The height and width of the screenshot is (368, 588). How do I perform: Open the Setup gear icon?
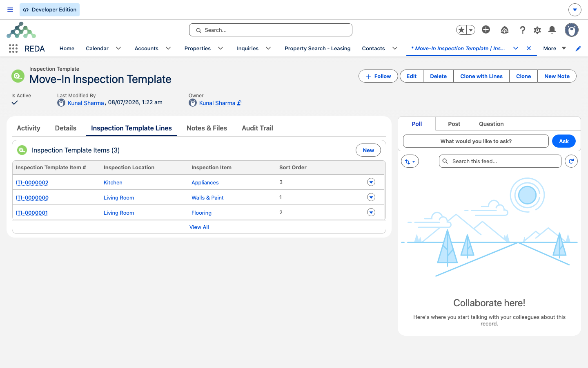click(x=537, y=30)
